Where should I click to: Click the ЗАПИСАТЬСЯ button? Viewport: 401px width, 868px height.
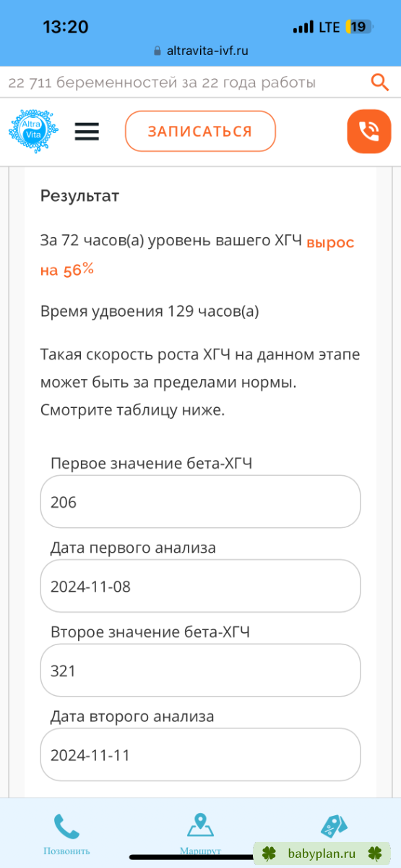(x=200, y=132)
